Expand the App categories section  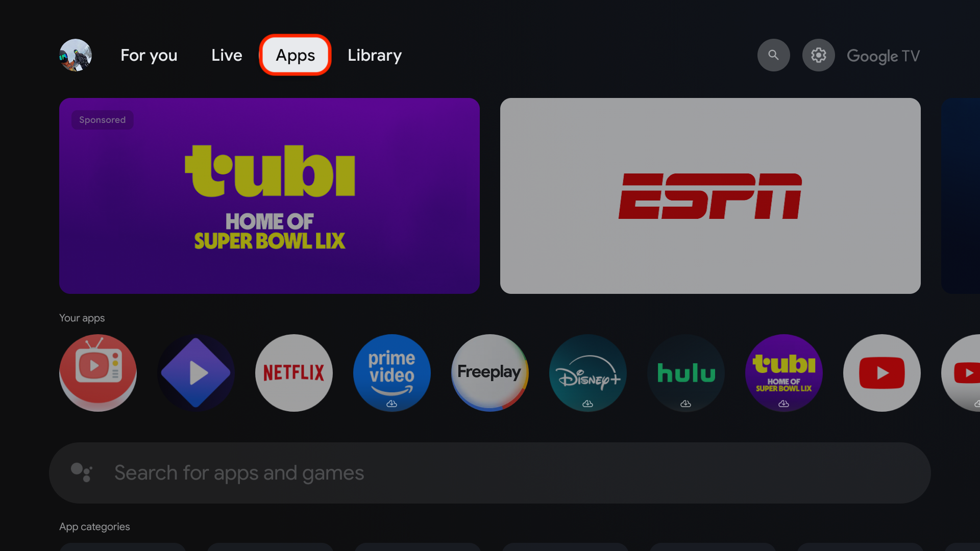[x=93, y=526]
